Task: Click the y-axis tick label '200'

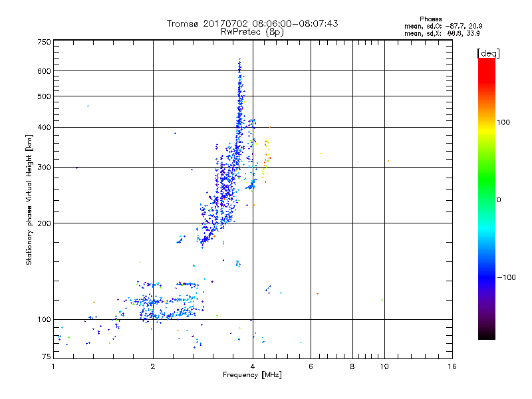Action: [x=44, y=223]
